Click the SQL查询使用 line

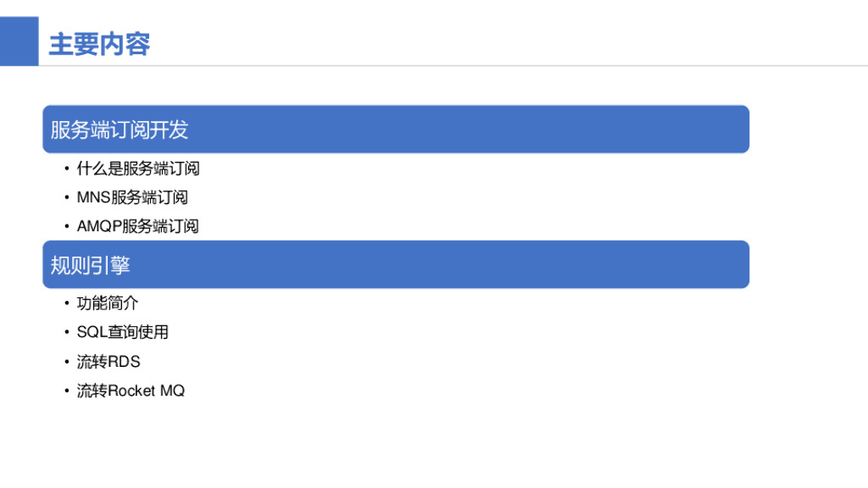[x=123, y=332]
